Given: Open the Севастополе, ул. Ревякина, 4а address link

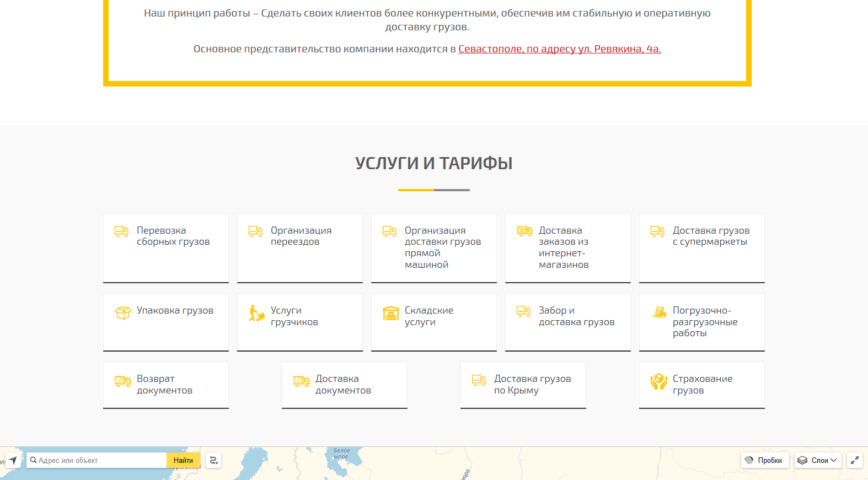Looking at the screenshot, I should click(560, 49).
